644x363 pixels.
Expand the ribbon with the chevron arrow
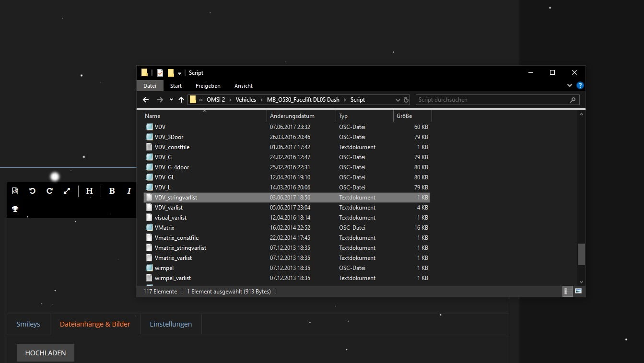[x=570, y=86]
